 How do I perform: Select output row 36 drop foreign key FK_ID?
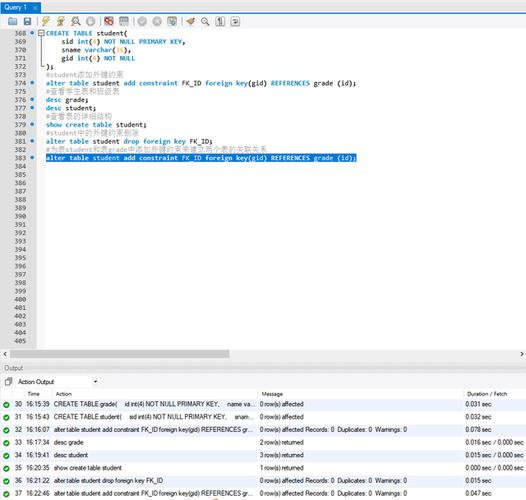coord(263,481)
